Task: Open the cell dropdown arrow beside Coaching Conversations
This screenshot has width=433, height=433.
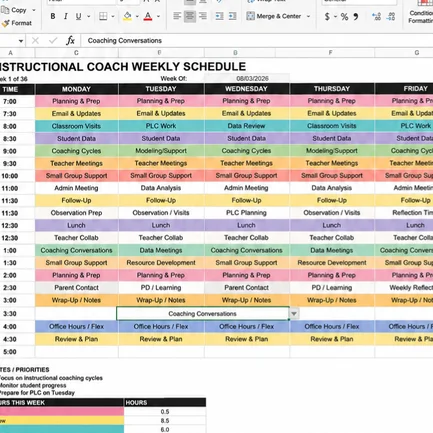Action: [294, 314]
